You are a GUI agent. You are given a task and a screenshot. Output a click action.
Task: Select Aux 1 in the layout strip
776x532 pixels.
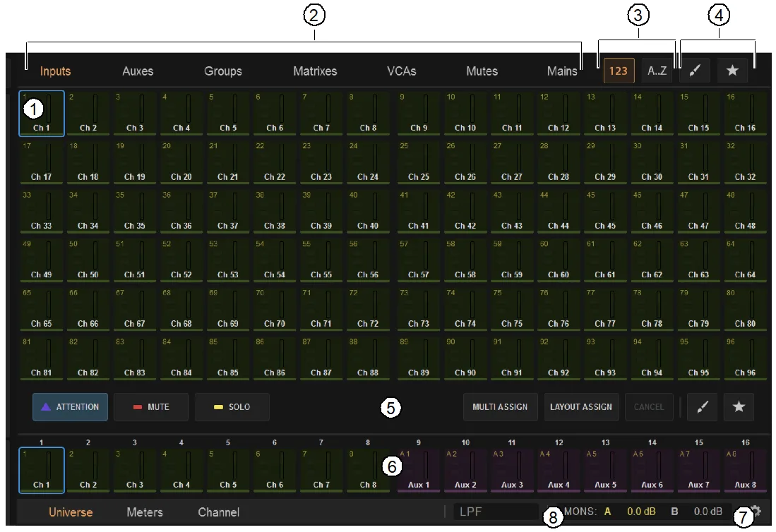click(419, 470)
